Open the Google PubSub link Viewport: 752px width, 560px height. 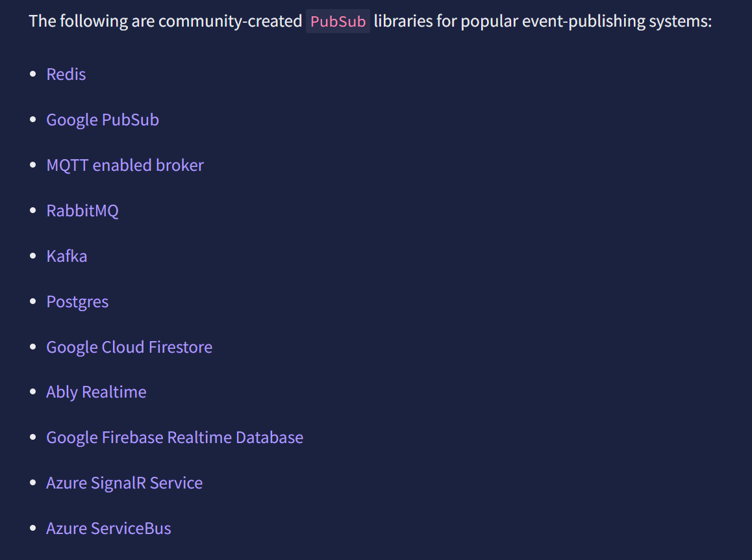pyautogui.click(x=103, y=120)
